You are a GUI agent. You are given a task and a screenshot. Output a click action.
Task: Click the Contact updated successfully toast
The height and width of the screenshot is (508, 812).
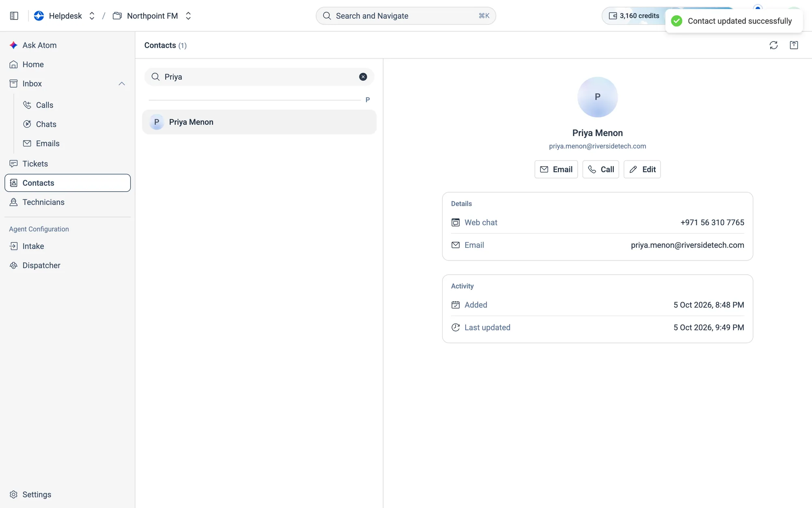pos(734,21)
